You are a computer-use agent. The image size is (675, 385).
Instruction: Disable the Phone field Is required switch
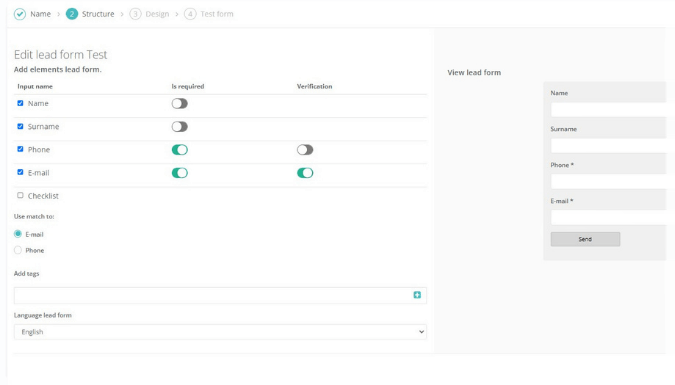(x=180, y=150)
